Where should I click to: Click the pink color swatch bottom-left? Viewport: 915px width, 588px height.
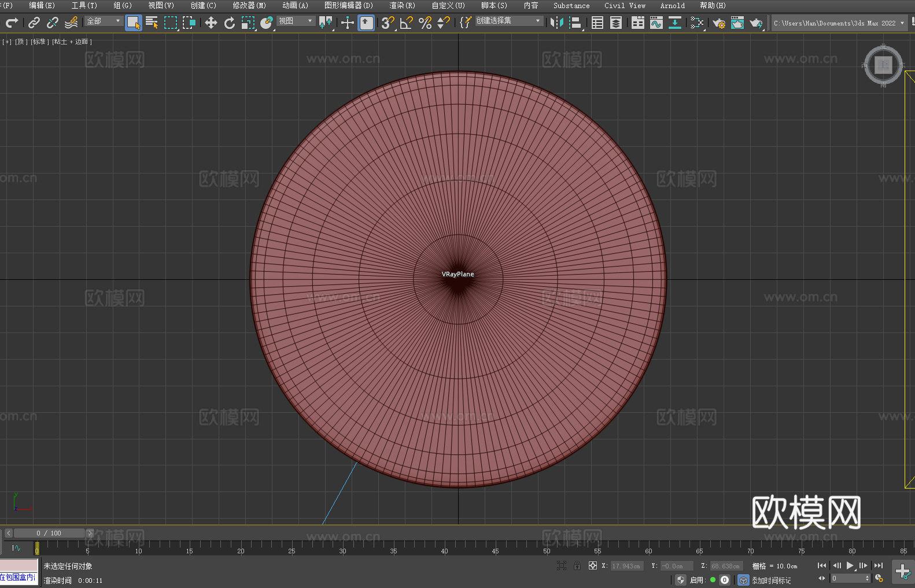click(x=19, y=565)
